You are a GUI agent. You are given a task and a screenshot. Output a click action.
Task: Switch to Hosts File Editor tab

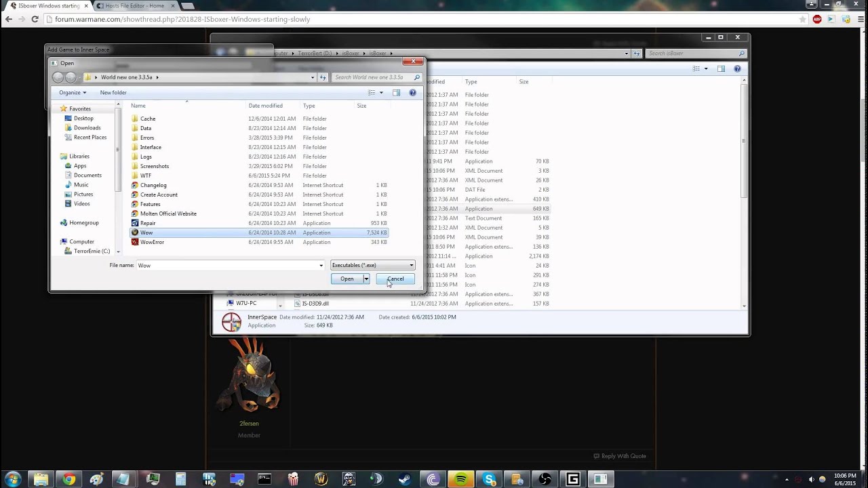pos(134,5)
